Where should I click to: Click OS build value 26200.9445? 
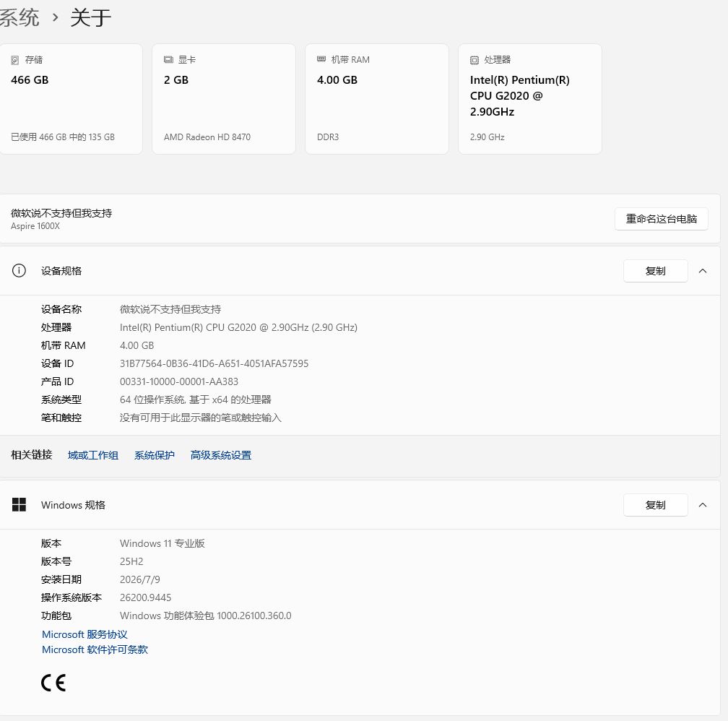pyautogui.click(x=145, y=597)
